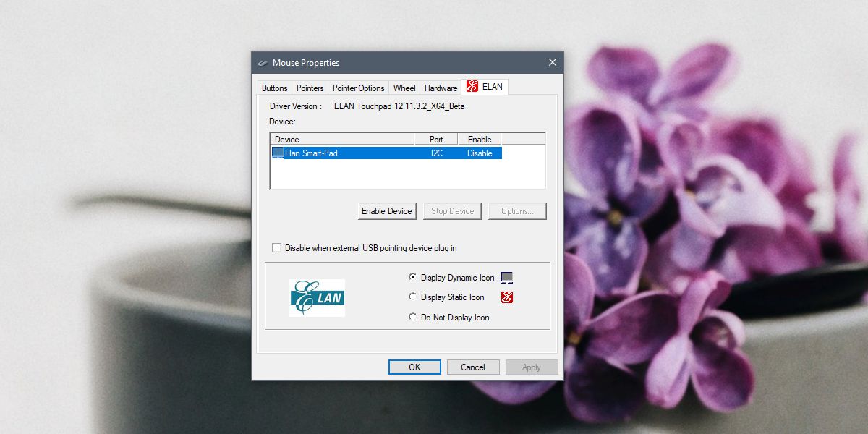Select the Elan Smart-Pad row

pyautogui.click(x=386, y=153)
